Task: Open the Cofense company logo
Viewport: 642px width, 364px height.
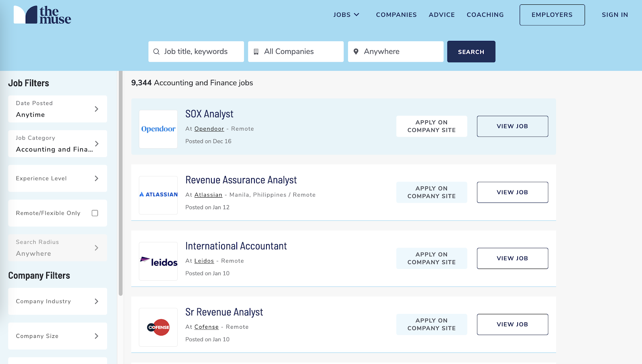Action: (158, 327)
